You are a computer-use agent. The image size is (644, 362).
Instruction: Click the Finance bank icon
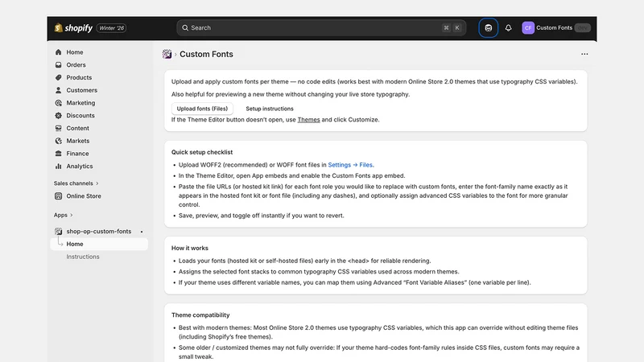58,154
